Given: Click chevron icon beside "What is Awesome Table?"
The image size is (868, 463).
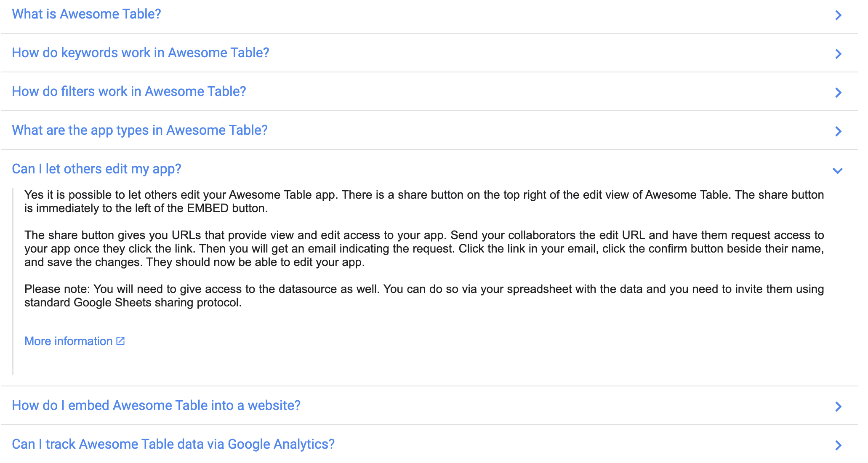Looking at the screenshot, I should [838, 15].
